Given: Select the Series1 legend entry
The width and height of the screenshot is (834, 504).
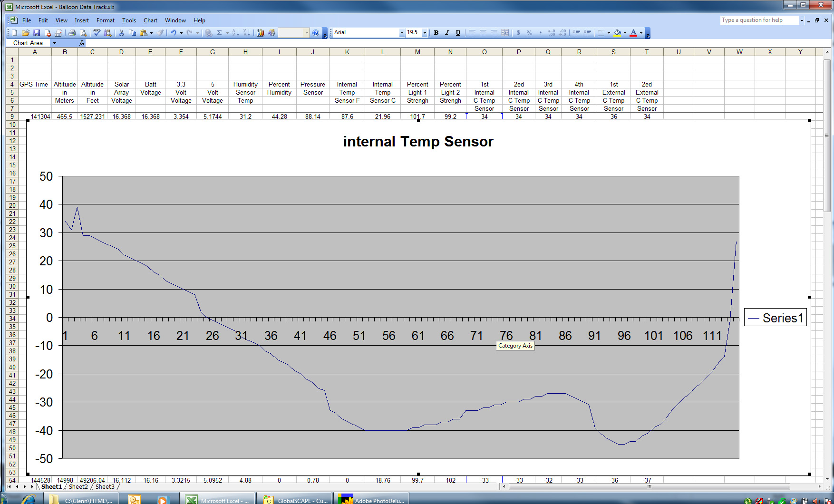Looking at the screenshot, I should tap(776, 318).
